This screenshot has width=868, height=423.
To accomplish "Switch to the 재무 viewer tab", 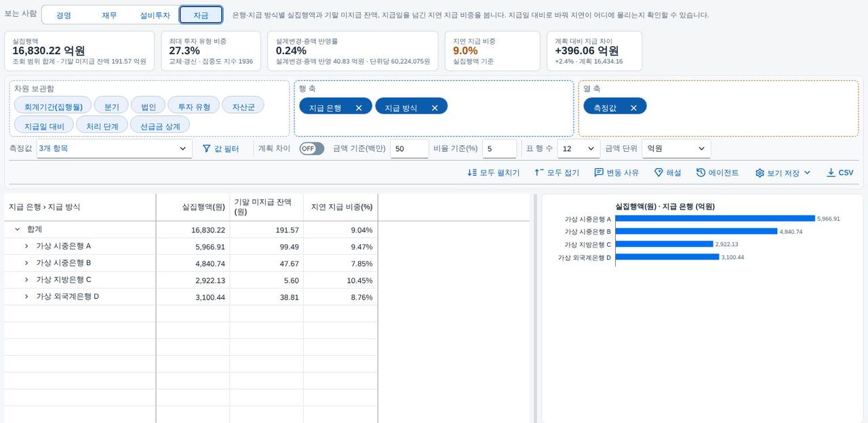I will point(109,15).
